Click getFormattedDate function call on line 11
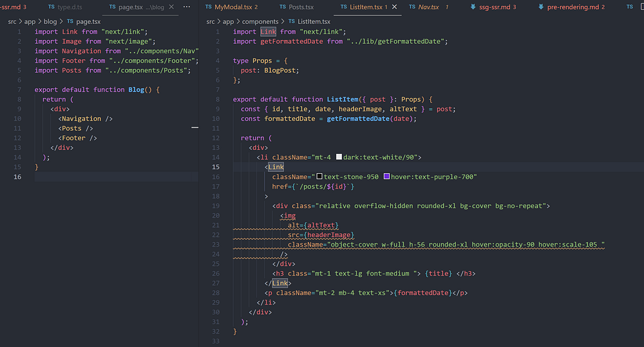This screenshot has width=644, height=347. pos(359,118)
